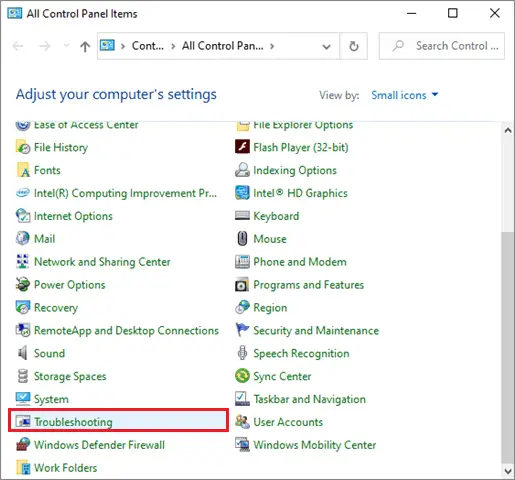Open recent locations dropdown arrow
Viewport: 515px width, 480px height.
(x=66, y=46)
